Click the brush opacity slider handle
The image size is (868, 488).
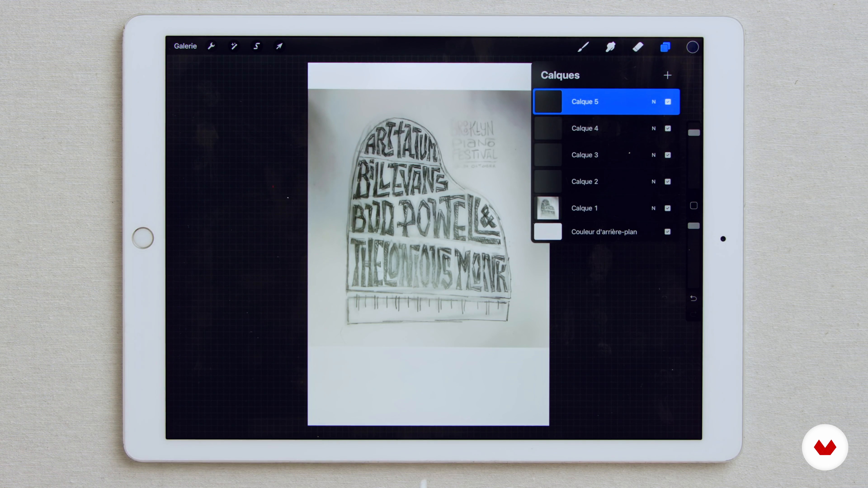(x=694, y=226)
